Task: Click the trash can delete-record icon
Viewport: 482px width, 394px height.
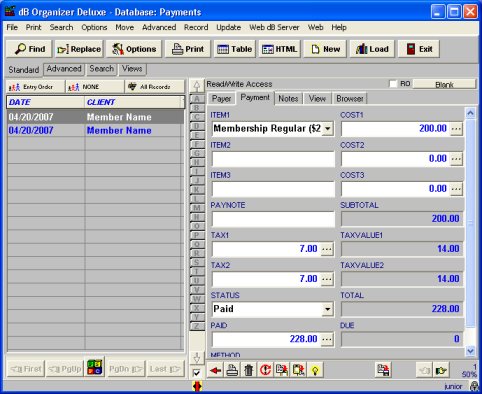Action: 249,370
